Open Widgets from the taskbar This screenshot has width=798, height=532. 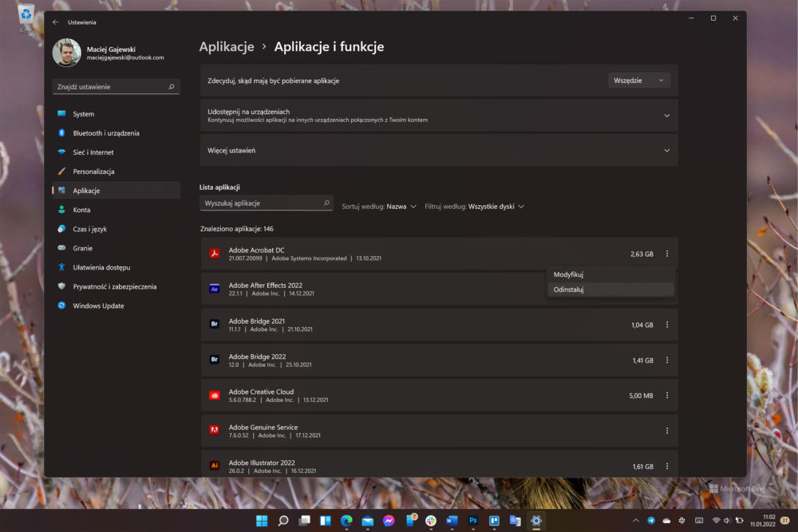point(326,521)
